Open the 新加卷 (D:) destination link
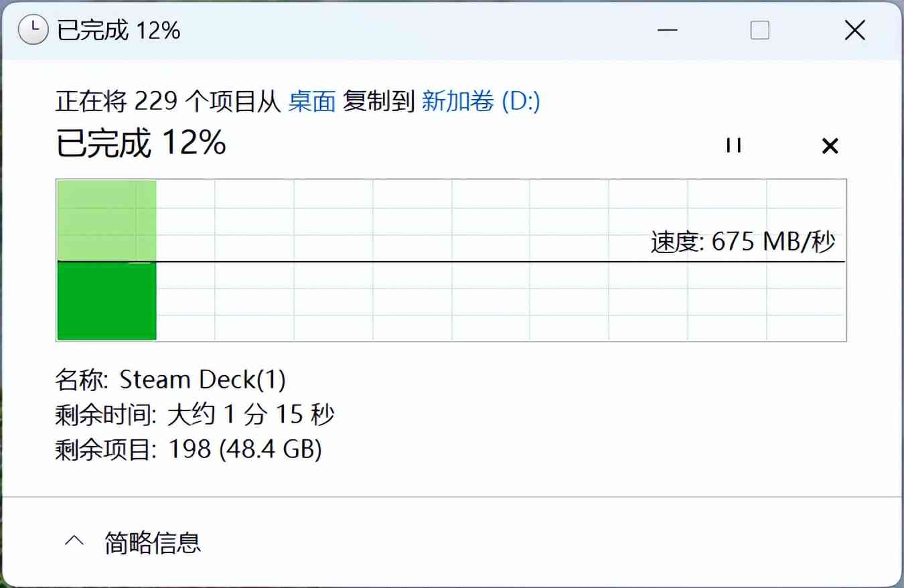This screenshot has height=588, width=904. (480, 101)
